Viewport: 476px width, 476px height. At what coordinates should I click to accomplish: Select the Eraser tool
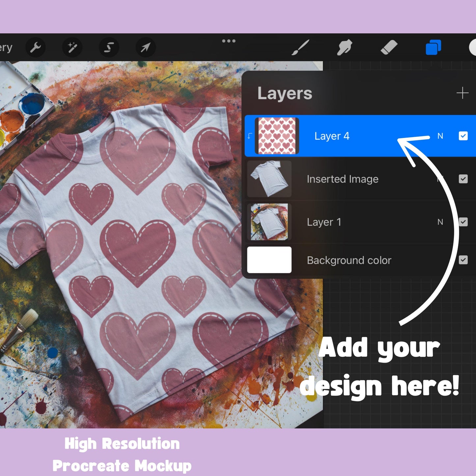coord(389,48)
